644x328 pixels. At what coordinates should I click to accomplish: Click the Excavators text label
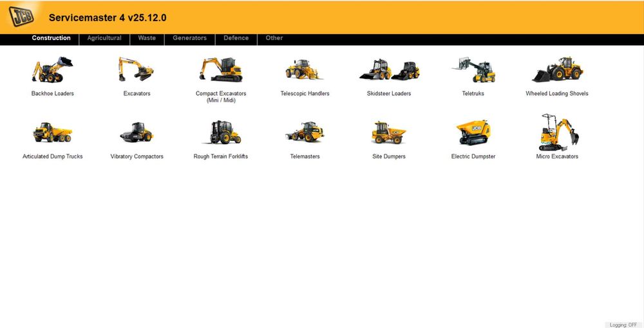(x=137, y=93)
